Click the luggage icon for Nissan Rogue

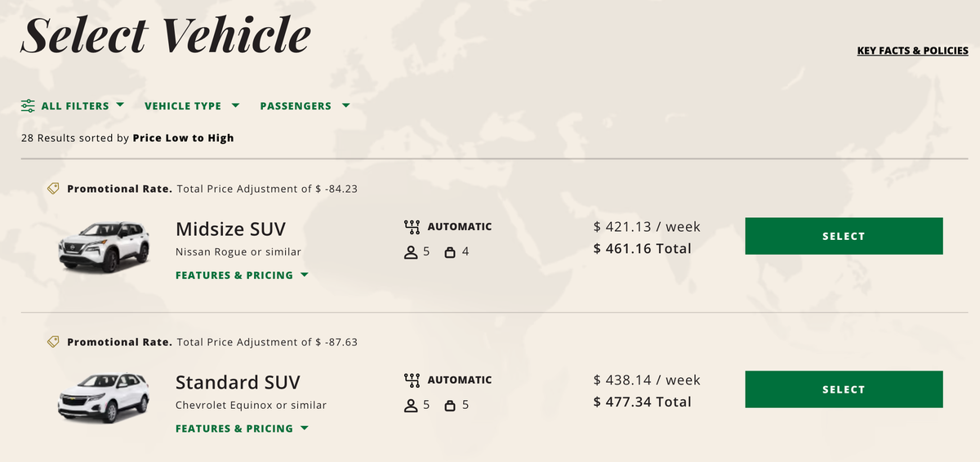(x=449, y=252)
